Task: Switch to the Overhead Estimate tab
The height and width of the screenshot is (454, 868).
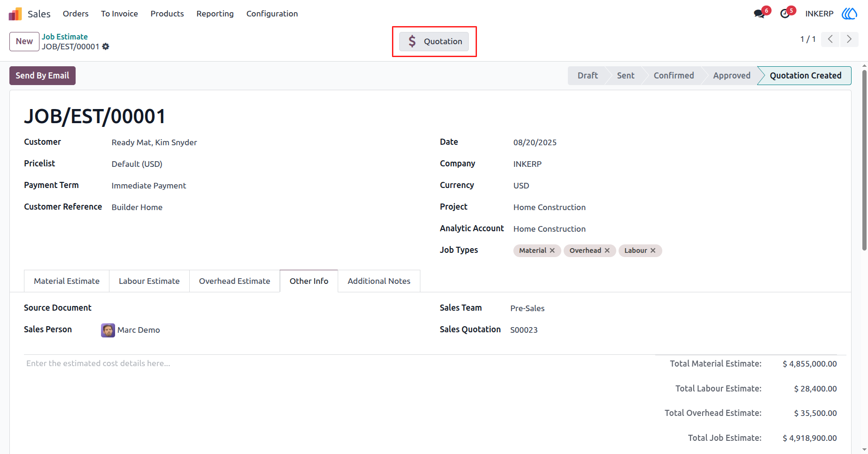Action: (x=235, y=281)
